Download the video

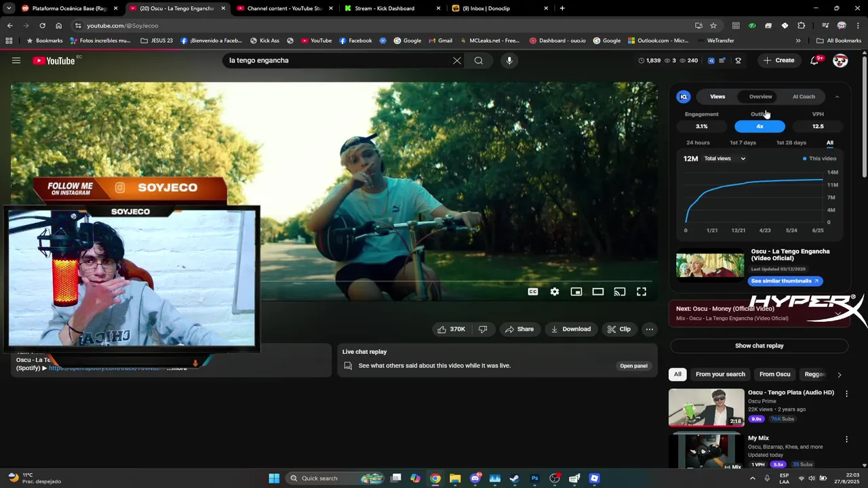tap(570, 329)
